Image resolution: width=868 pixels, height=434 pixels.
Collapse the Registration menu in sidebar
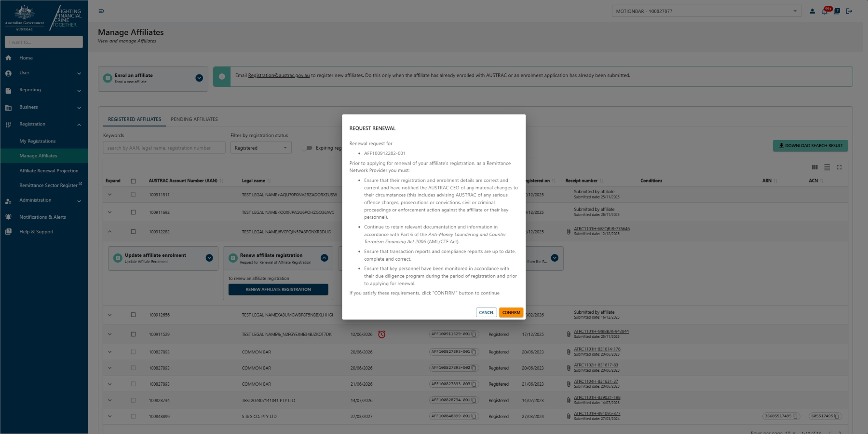click(44, 125)
